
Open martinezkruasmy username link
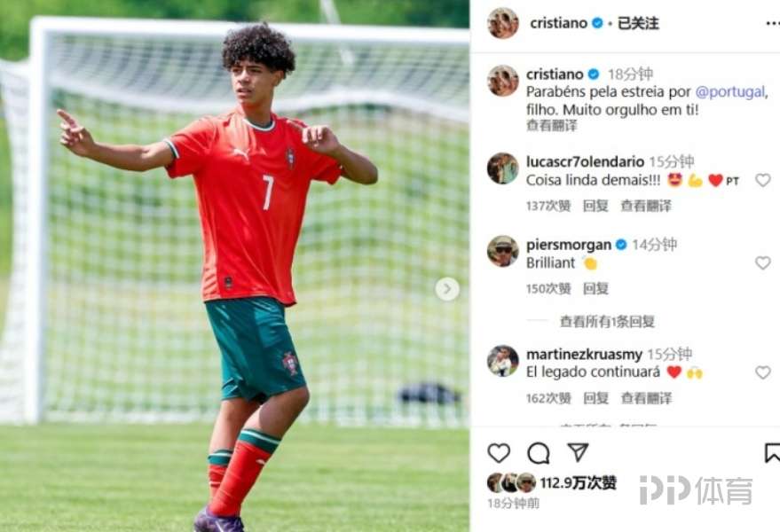click(x=584, y=355)
